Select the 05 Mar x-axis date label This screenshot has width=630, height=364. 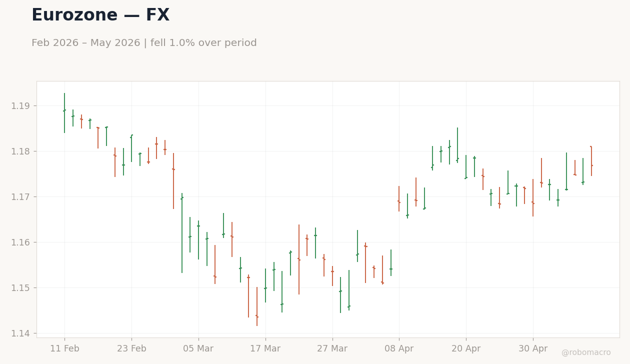pos(198,349)
